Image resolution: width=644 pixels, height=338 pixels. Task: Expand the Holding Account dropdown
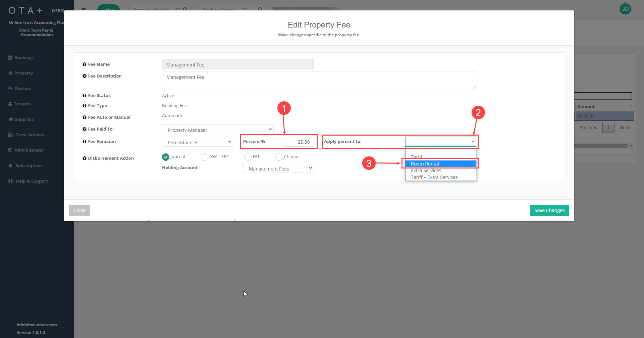pos(278,168)
